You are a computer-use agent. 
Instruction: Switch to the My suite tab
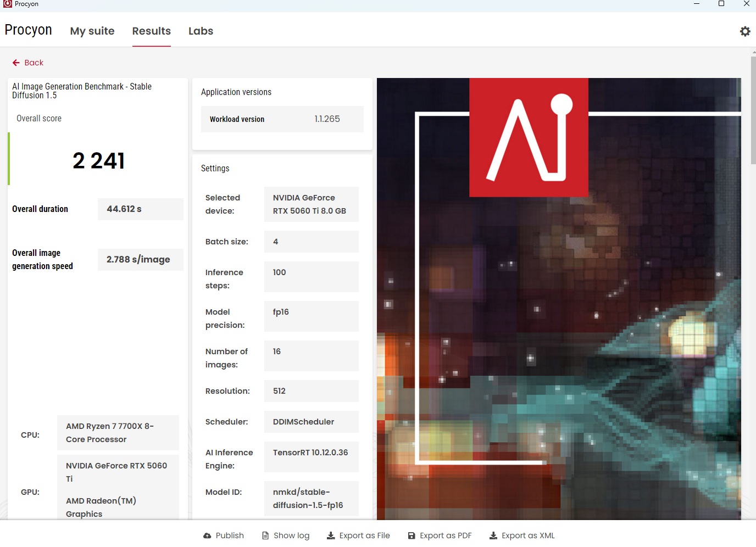[x=92, y=31]
